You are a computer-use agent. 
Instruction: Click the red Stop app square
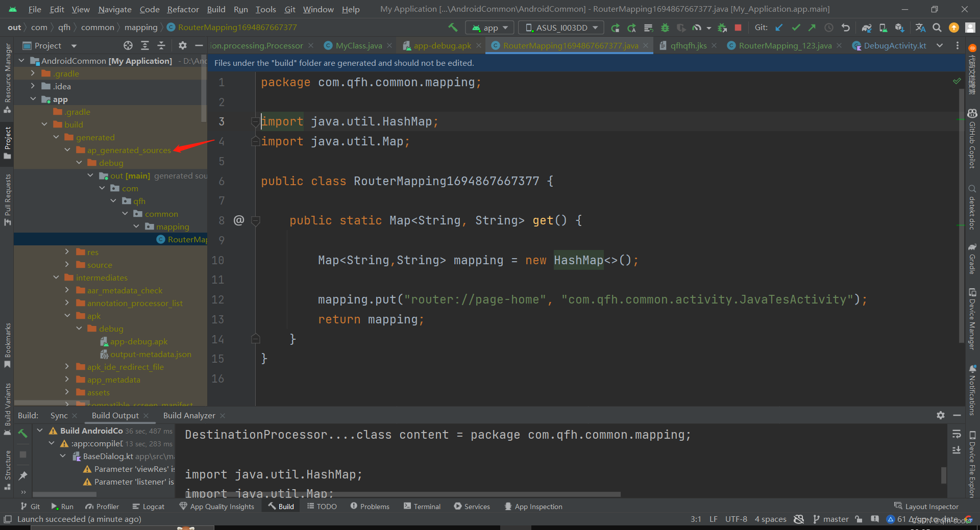(738, 28)
